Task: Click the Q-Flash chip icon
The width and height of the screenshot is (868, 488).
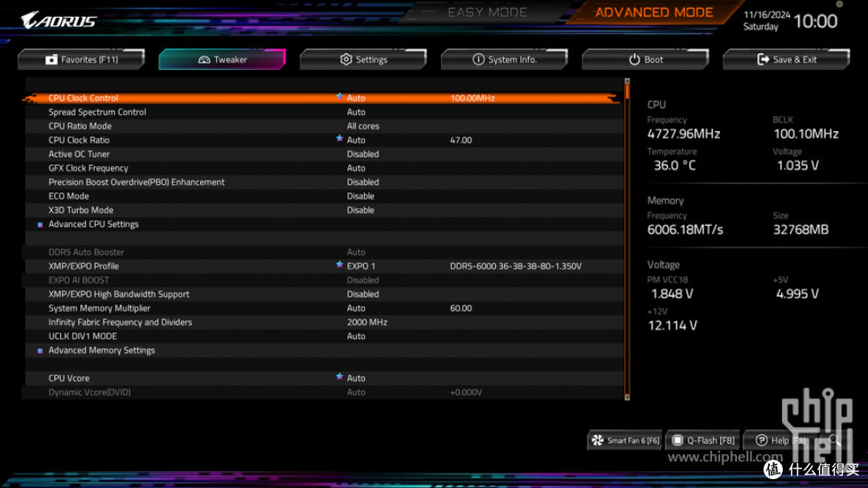Action: 678,441
